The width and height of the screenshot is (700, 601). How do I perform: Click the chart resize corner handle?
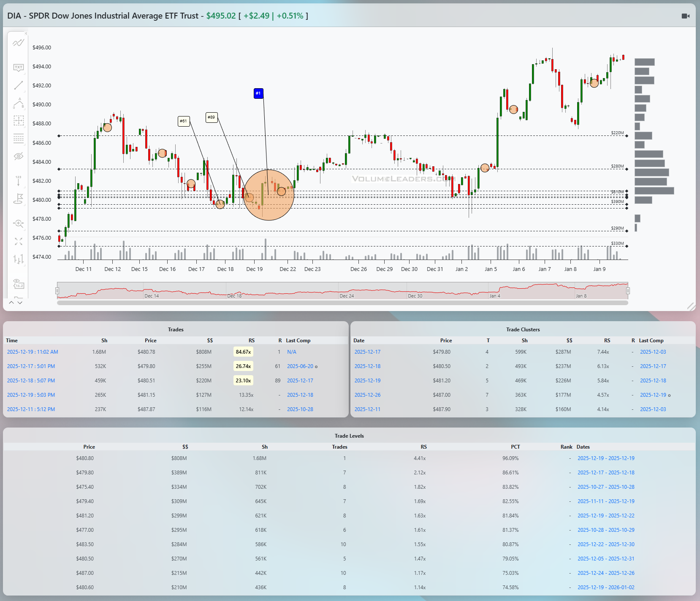click(x=691, y=306)
